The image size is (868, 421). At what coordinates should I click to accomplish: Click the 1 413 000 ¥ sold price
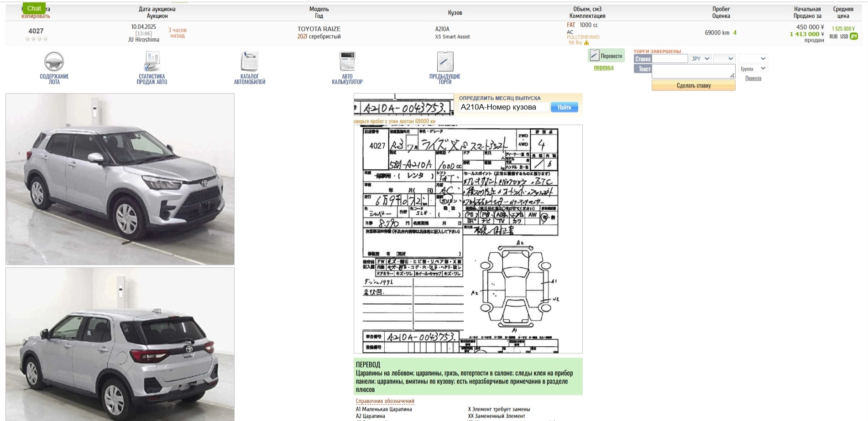[807, 34]
